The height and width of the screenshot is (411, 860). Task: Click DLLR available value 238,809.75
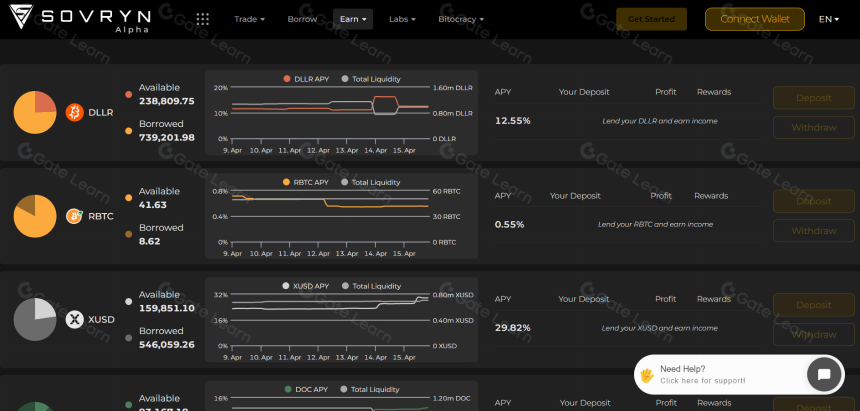click(167, 102)
